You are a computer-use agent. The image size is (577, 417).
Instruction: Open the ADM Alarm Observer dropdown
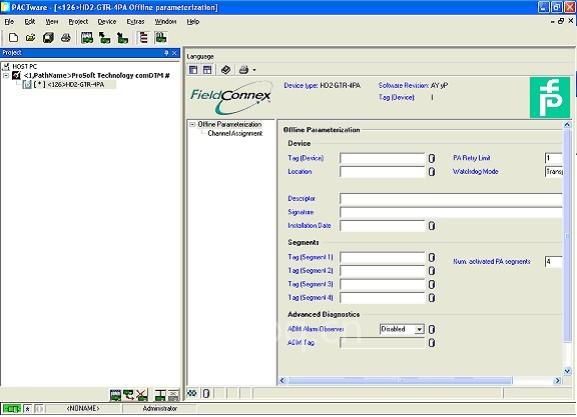419,329
